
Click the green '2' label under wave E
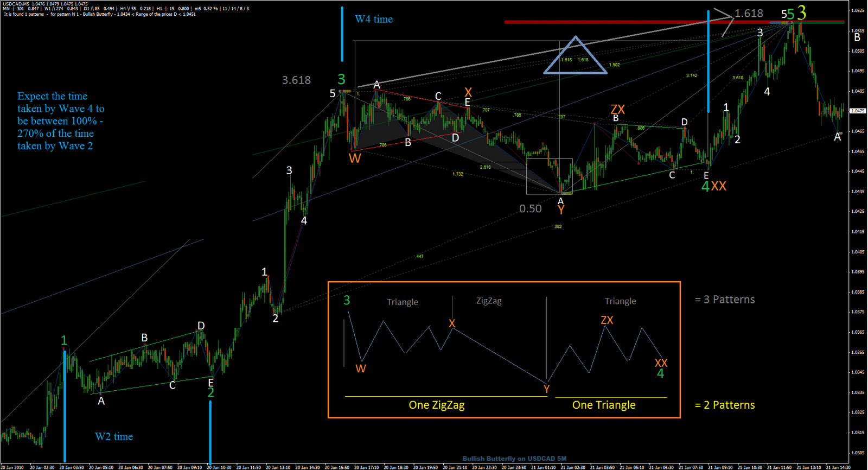click(211, 392)
